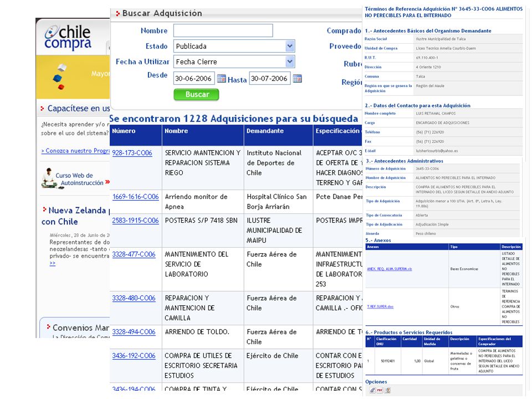
Task: Click the '>>' read more link under news
Action: (x=52, y=263)
